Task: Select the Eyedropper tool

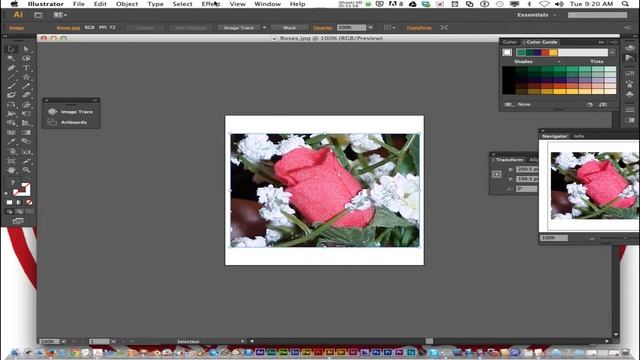Action: (11, 142)
